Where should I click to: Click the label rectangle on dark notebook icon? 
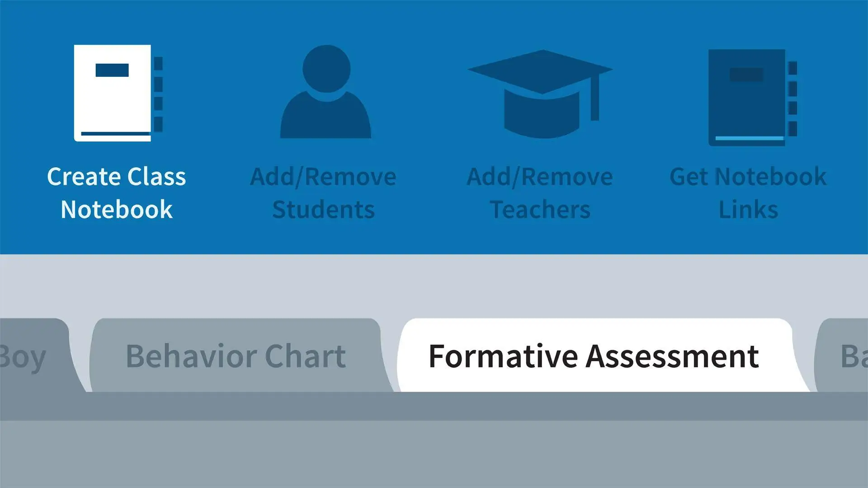coord(746,75)
